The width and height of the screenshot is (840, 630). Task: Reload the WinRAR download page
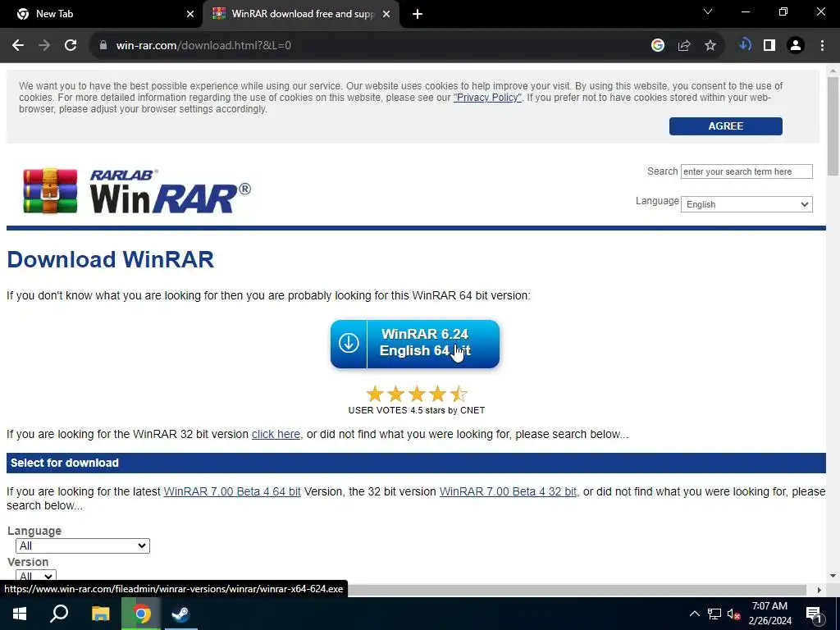(x=71, y=46)
